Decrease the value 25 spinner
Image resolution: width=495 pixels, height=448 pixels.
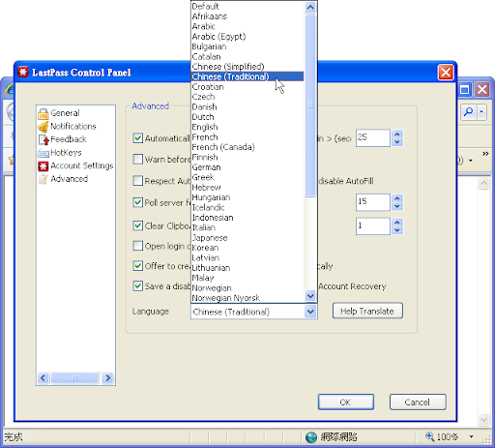[x=397, y=142]
